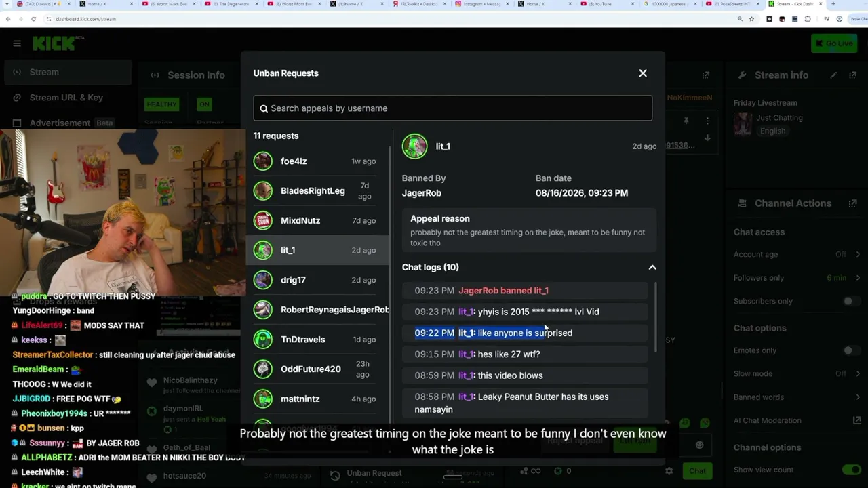This screenshot has height=488, width=868.
Task: Expand Account age options
Action: 858,255
